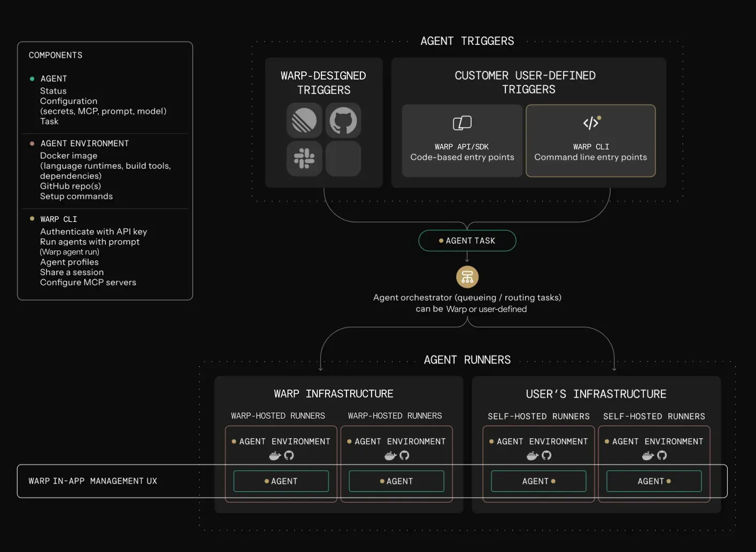Click Docker icon in second Warp-hosted runner
The width and height of the screenshot is (756, 552).
tap(391, 455)
